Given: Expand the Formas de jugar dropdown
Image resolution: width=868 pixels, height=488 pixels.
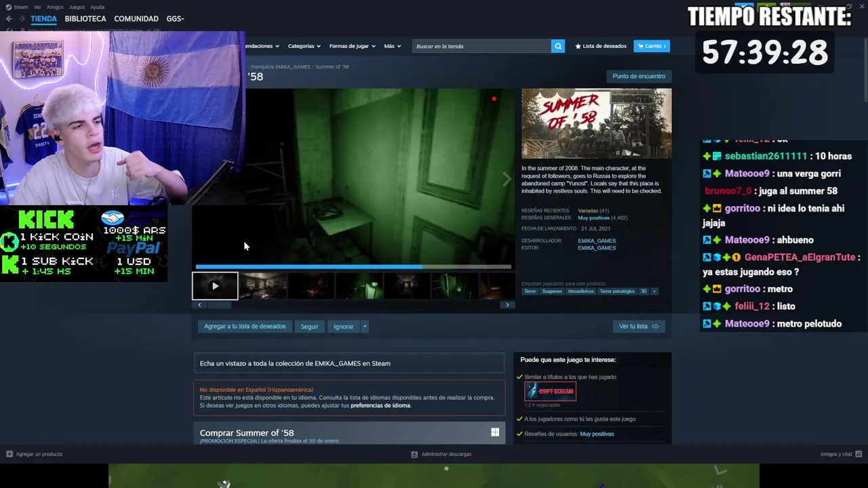Looking at the screenshot, I should click(352, 46).
